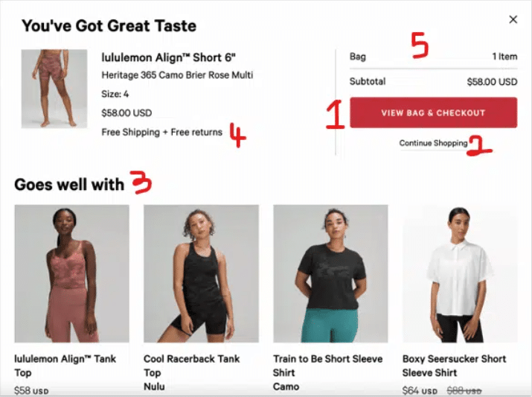
Task: Click the Cool Racerback Tank Top Nulu name
Action: point(192,372)
